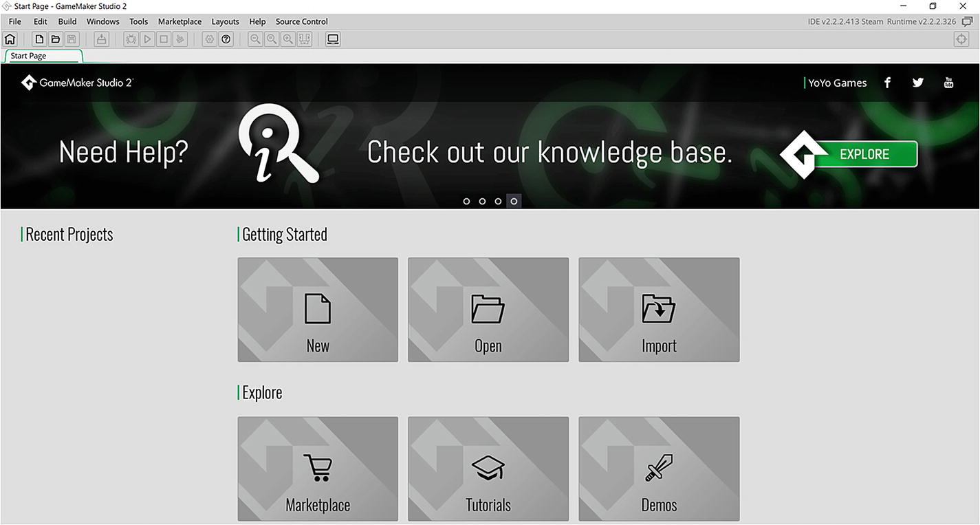Click the 'Getting Started' heading
The width and height of the screenshot is (980, 525).
point(285,235)
